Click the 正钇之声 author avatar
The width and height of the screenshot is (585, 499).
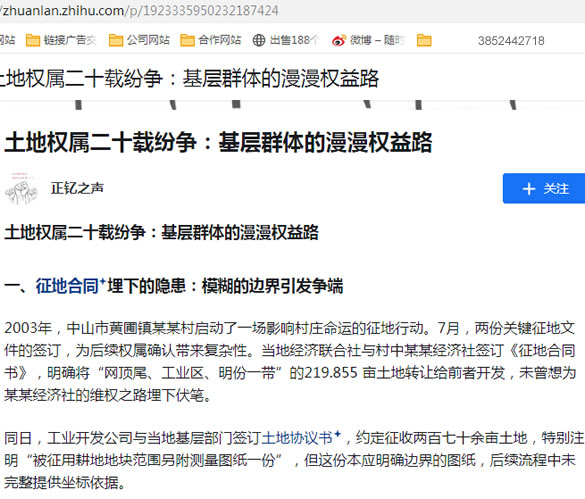tap(22, 188)
